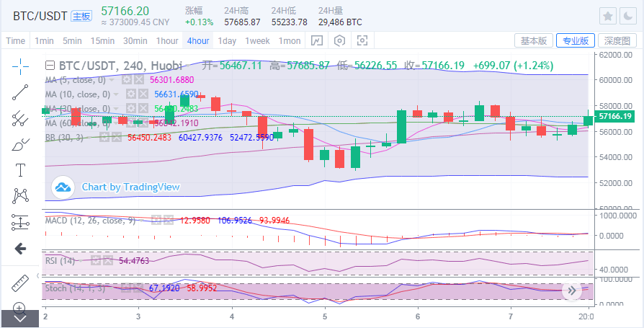The image size is (644, 328).
Task: Switch to the Time chart view
Action: [x=16, y=40]
